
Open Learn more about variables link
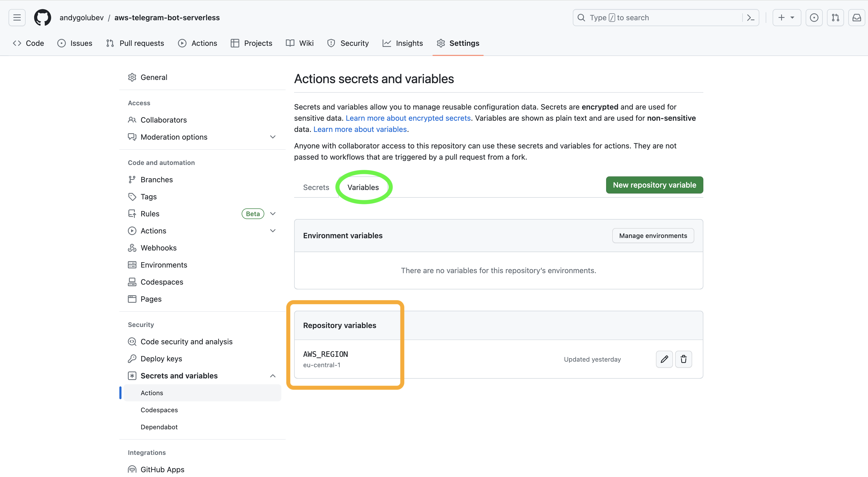click(360, 129)
